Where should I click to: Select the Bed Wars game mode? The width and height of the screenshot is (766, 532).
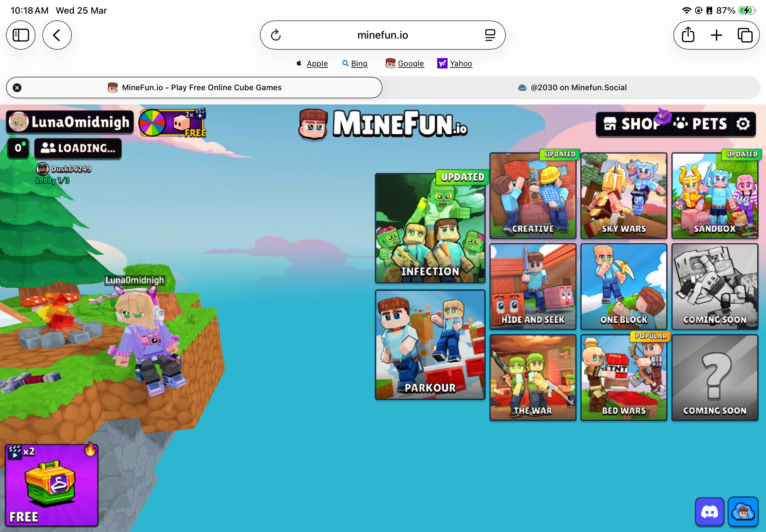[x=624, y=377]
